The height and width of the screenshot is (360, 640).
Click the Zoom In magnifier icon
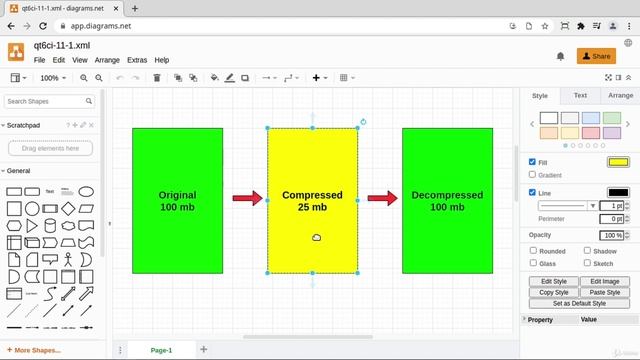(x=84, y=78)
